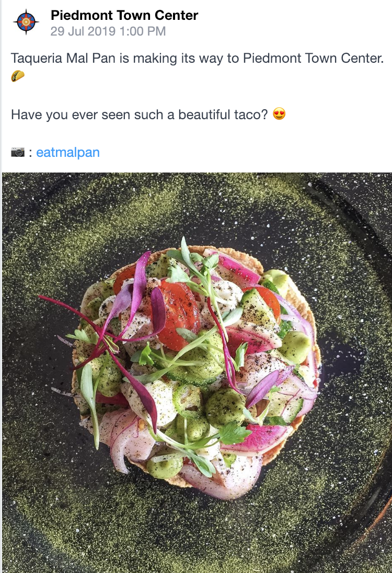Click the 29 Jul 2019 timestamp
392x573 pixels.
click(83, 31)
